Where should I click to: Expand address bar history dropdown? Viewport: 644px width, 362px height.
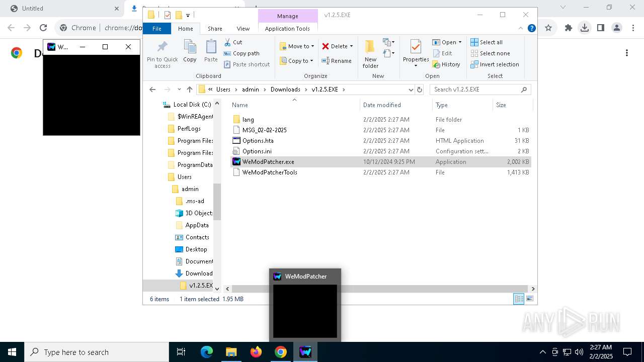pos(411,89)
